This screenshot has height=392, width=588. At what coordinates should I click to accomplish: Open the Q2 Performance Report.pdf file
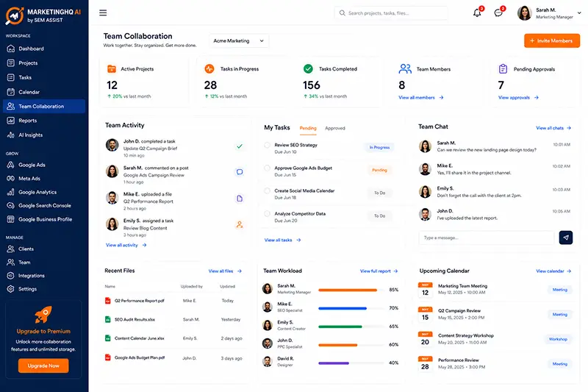click(x=139, y=301)
